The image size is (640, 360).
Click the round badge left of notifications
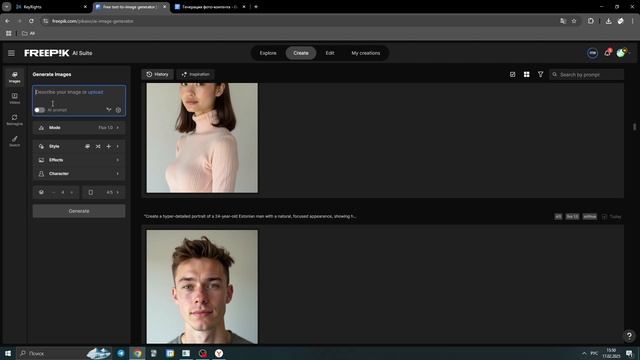(593, 53)
